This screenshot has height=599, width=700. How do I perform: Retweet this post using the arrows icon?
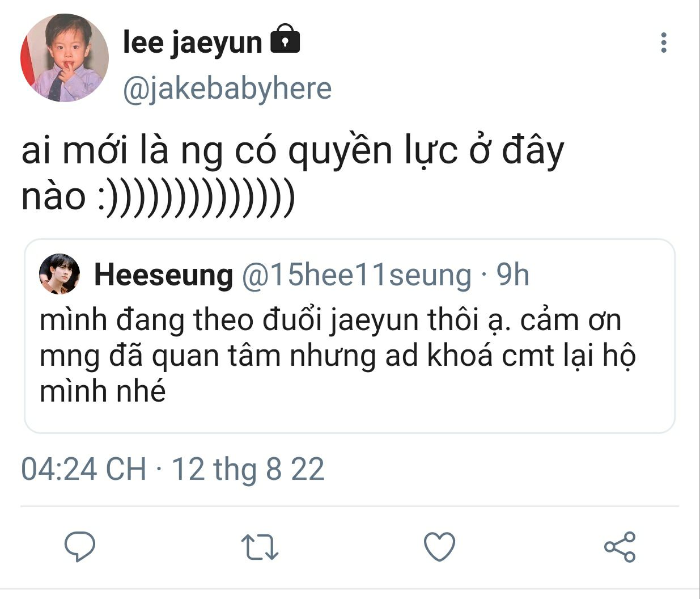(x=260, y=547)
